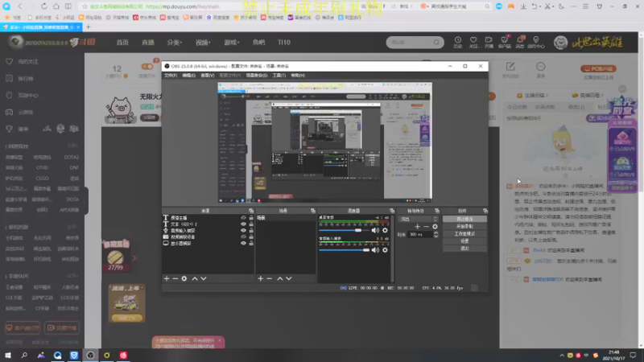Screen dimensions: 644x362
Task: Open scene transition type dropdown in OBS
Action: click(x=419, y=219)
